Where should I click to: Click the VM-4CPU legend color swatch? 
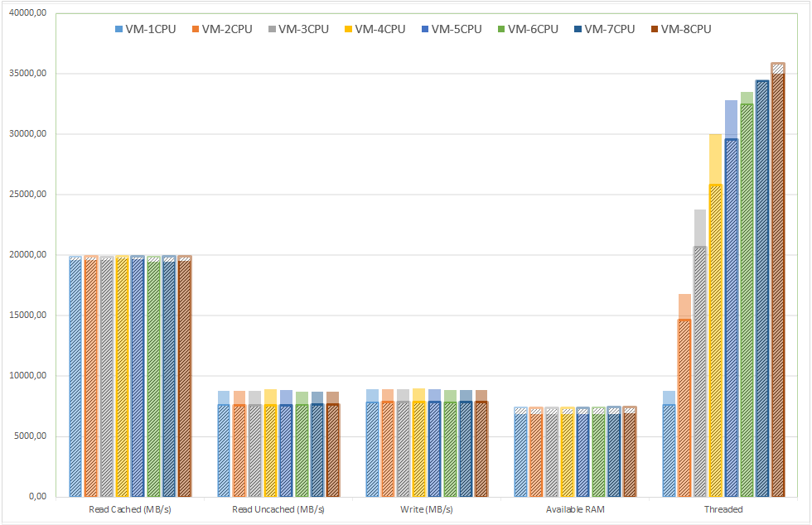(349, 30)
